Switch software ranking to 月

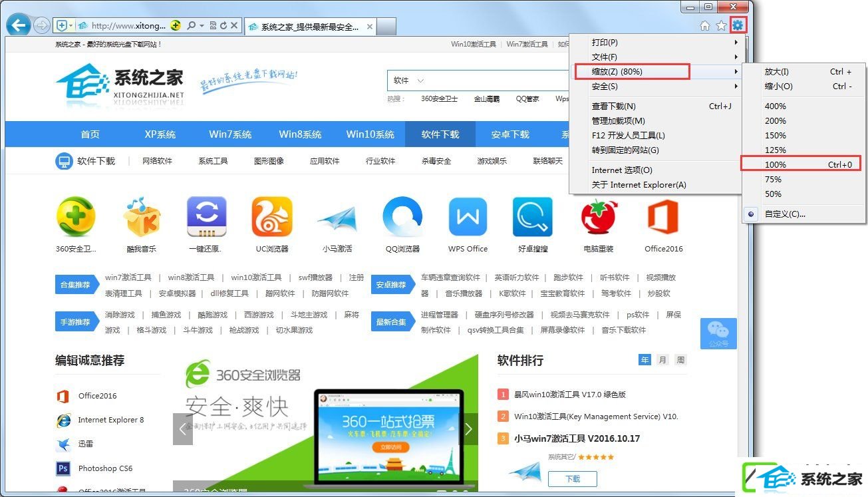[x=662, y=360]
